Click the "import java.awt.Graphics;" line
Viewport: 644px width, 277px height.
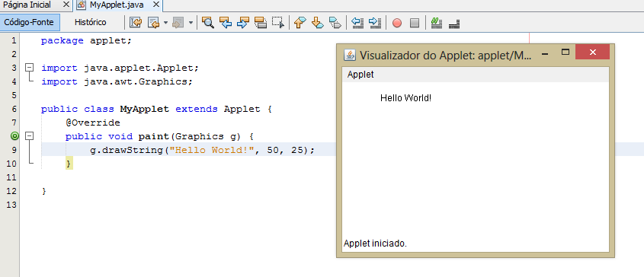(117, 81)
